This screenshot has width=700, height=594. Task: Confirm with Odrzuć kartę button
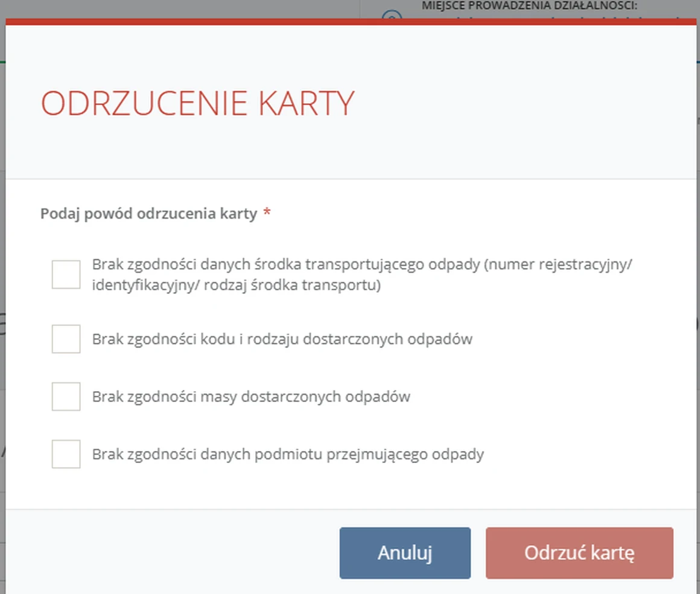[579, 553]
